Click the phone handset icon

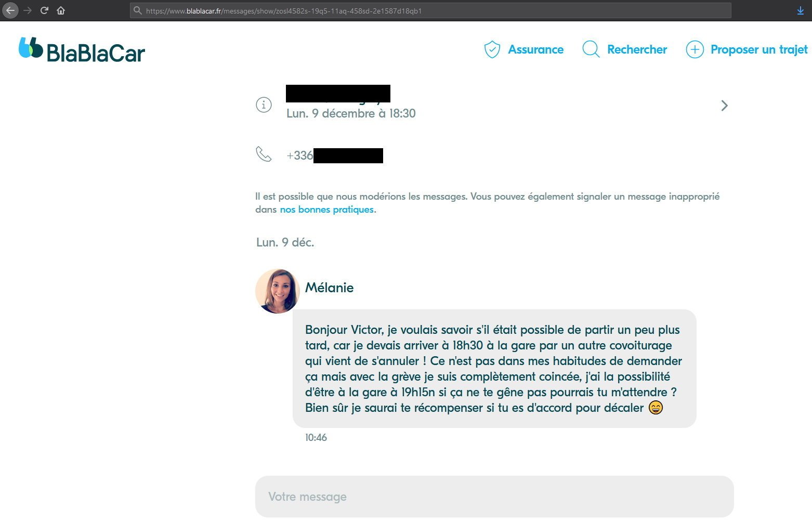pos(264,154)
